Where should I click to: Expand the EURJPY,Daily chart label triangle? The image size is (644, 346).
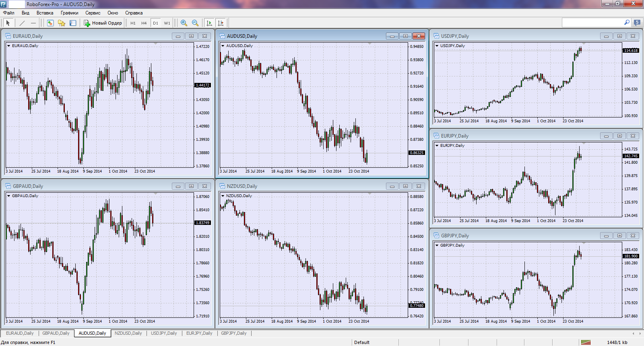click(x=437, y=145)
